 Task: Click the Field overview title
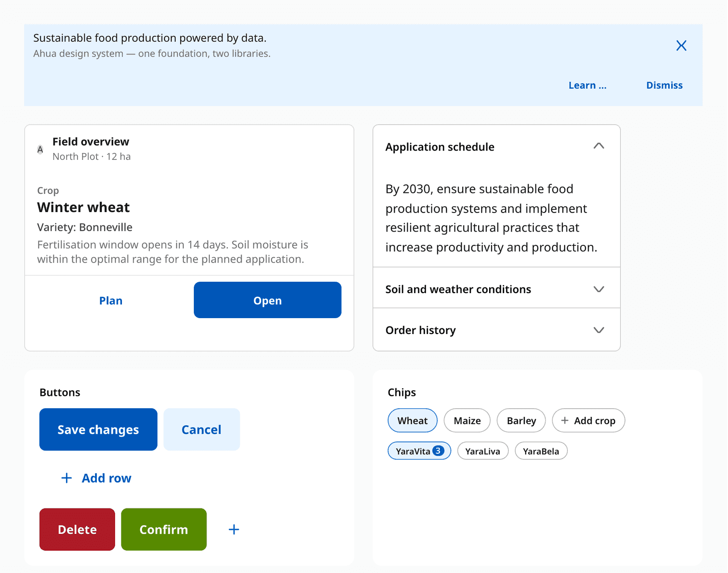pyautogui.click(x=91, y=142)
